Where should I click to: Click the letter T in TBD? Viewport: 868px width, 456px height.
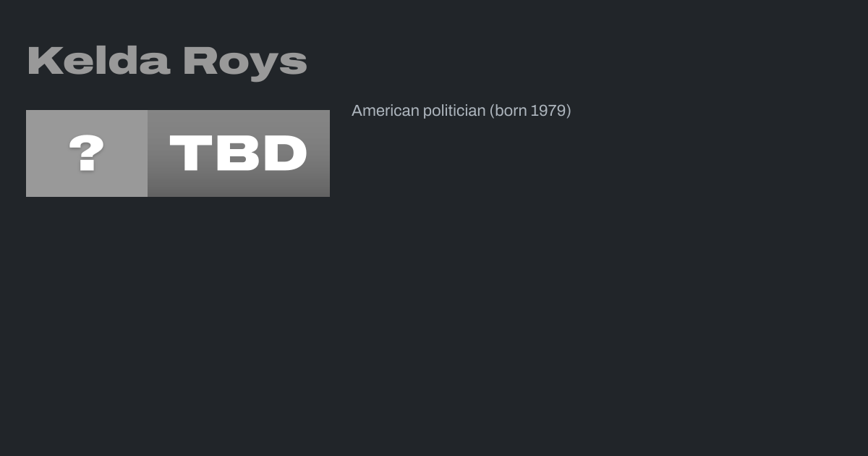(x=190, y=153)
